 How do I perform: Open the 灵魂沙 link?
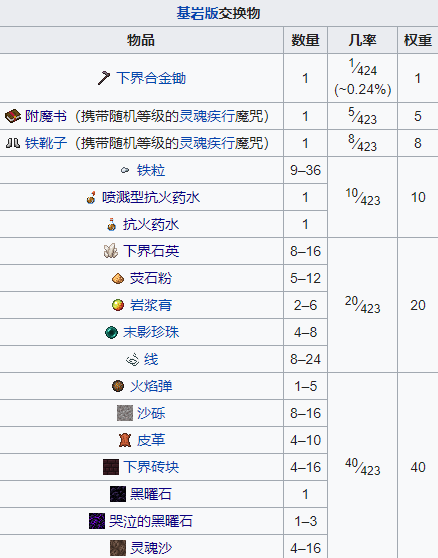pos(151,548)
